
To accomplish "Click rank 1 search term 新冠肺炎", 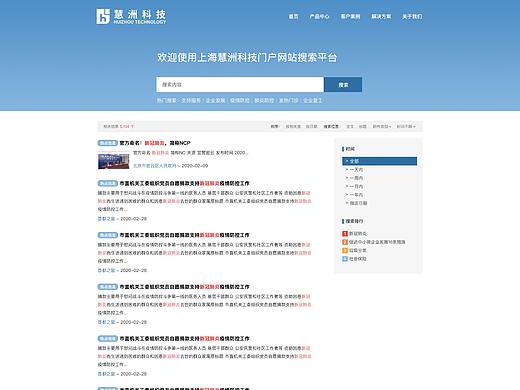I will click(x=358, y=234).
